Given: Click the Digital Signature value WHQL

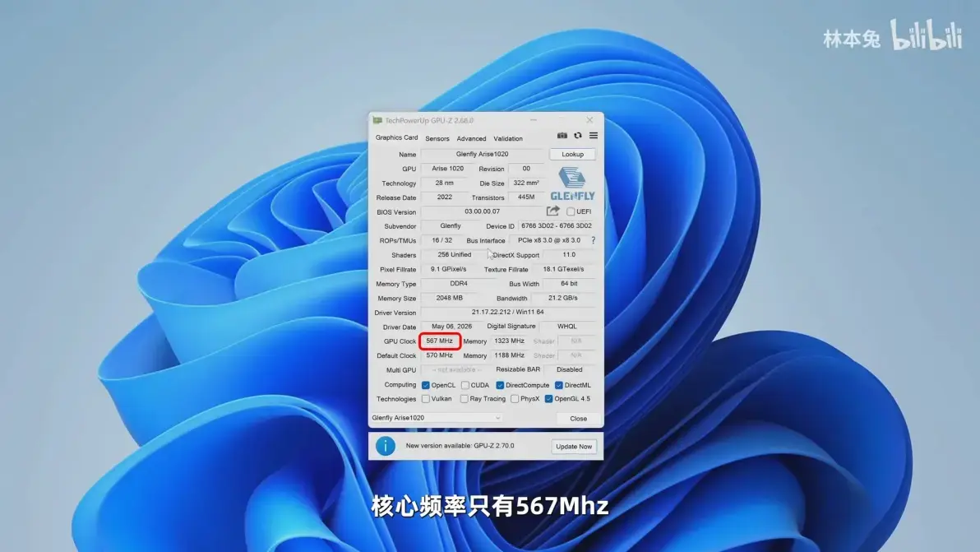Looking at the screenshot, I should coord(567,327).
